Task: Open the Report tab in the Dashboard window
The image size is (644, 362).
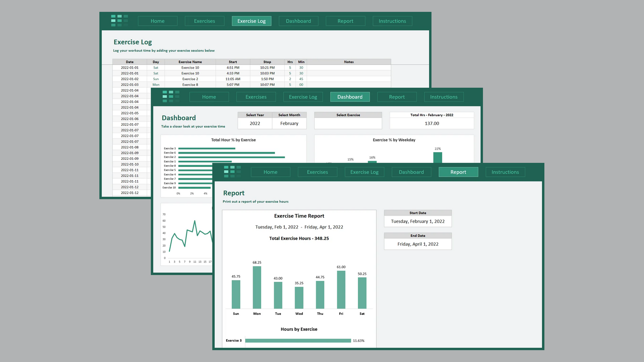Action: click(397, 97)
